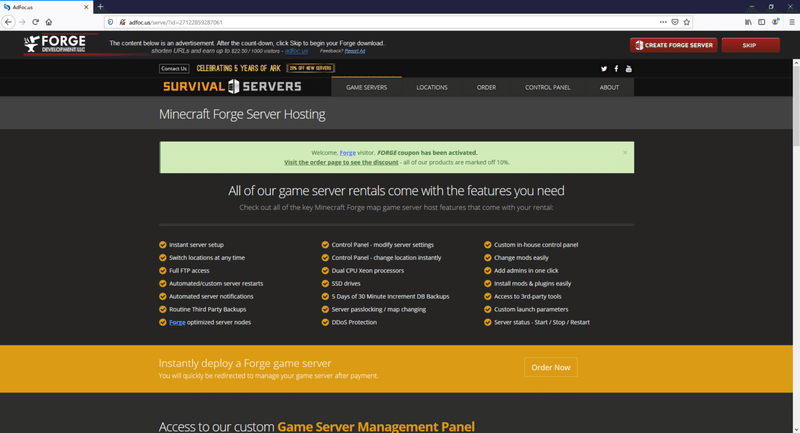
Task: Click 'DDoS Protection' feature text
Action: coord(354,322)
